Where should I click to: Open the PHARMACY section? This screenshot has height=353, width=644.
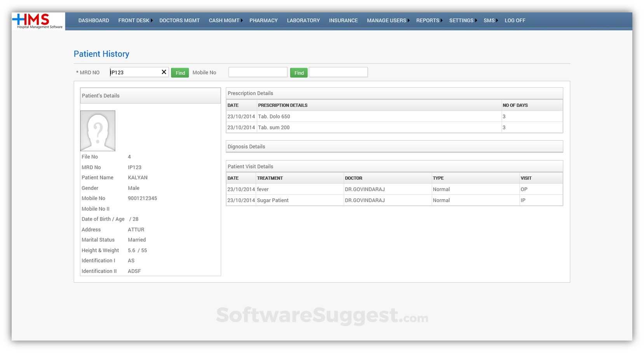pos(264,20)
